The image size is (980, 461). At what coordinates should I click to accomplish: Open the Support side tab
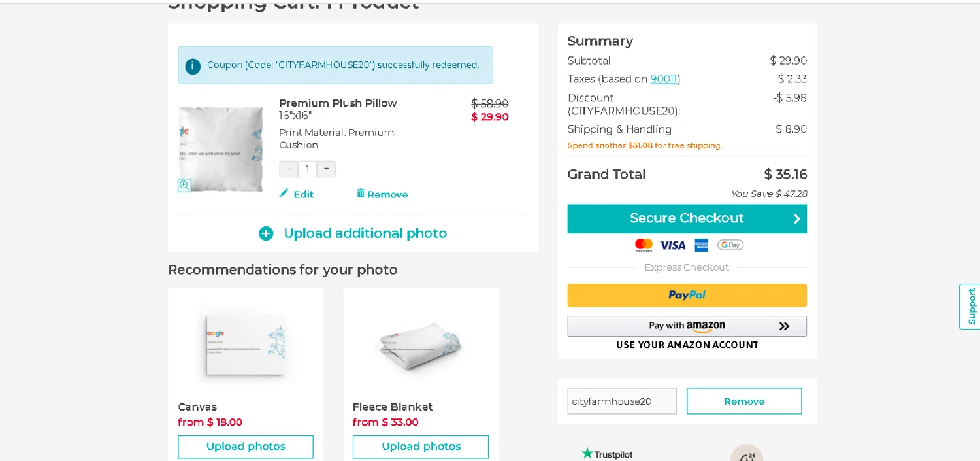(971, 306)
